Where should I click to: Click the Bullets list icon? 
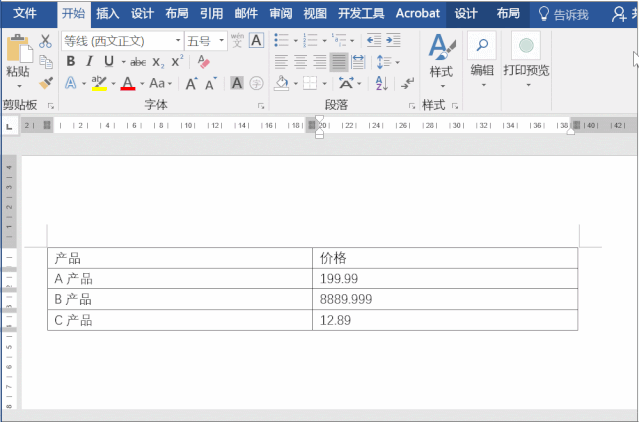(282, 40)
